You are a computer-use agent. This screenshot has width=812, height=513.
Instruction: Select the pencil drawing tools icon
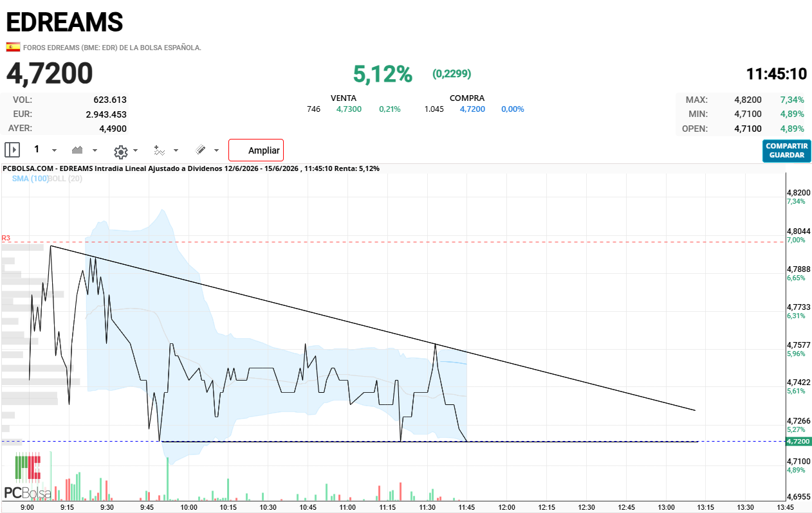(x=201, y=150)
